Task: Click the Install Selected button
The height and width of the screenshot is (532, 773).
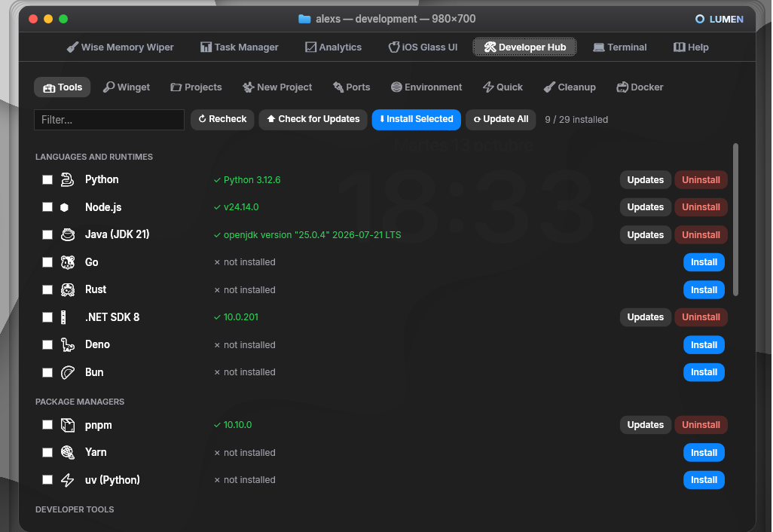Action: pos(416,119)
